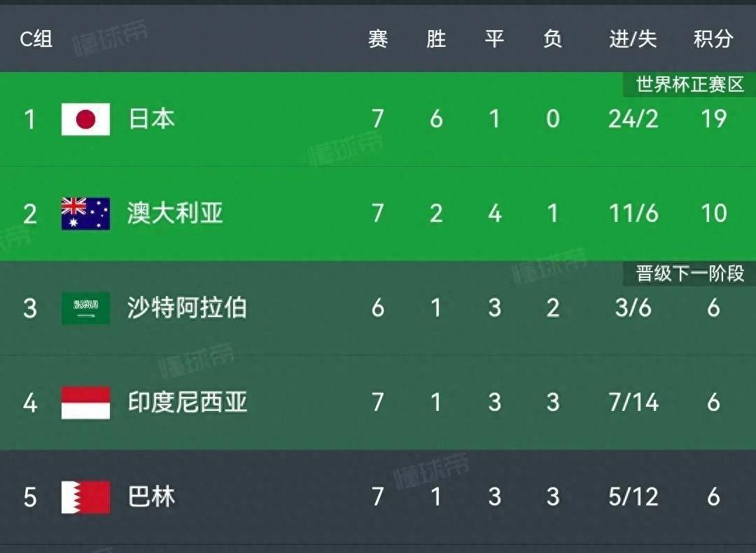Click the 世界杯正赛区 label
Screen dimensions: 756x553
(x=690, y=85)
